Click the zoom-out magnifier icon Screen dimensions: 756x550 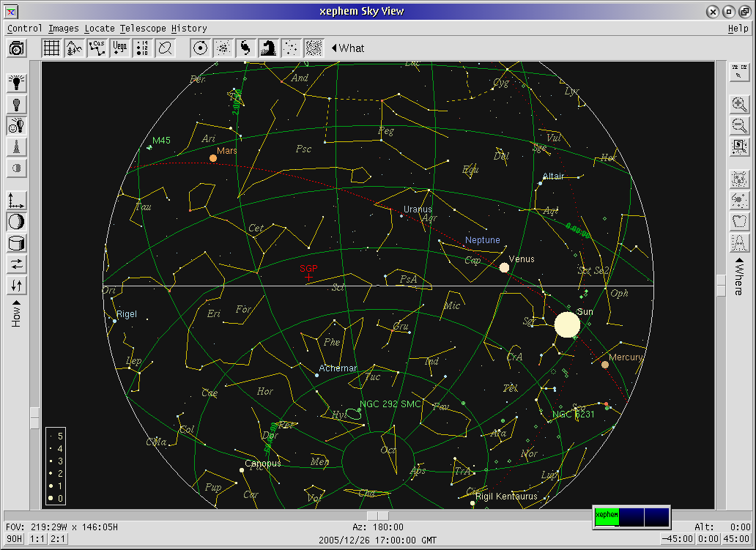coord(739,125)
